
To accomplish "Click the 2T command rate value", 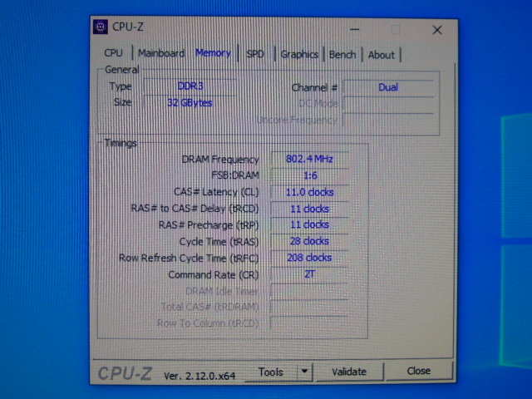I will [309, 274].
